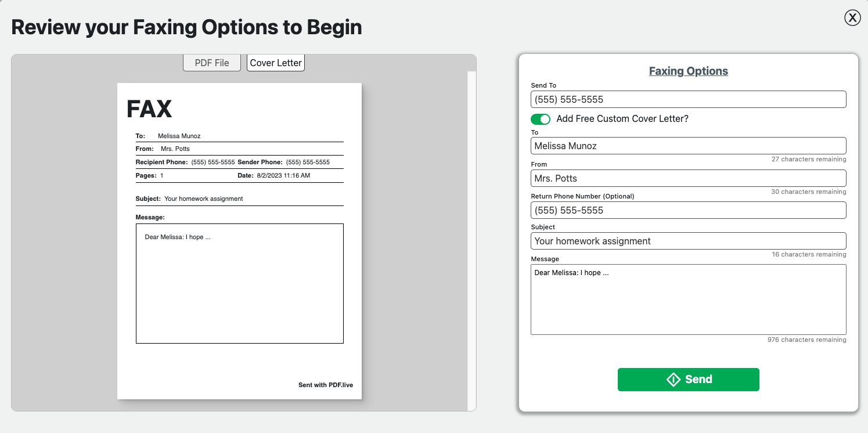
Task: Click the diamond icon on the Send button
Action: [x=673, y=379]
